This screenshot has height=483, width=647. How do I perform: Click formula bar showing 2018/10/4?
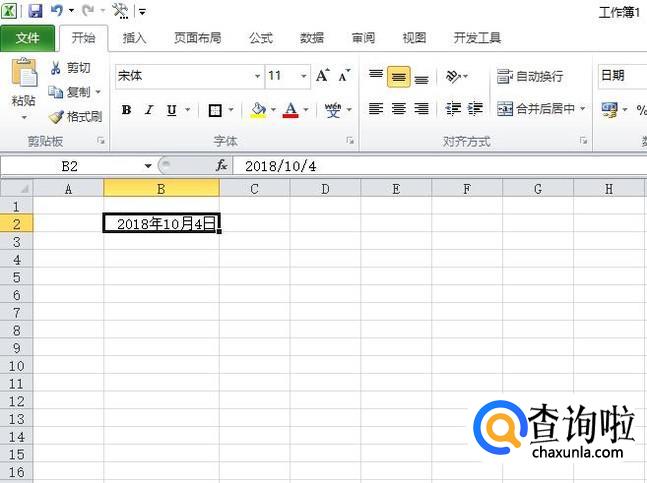pyautogui.click(x=440, y=166)
